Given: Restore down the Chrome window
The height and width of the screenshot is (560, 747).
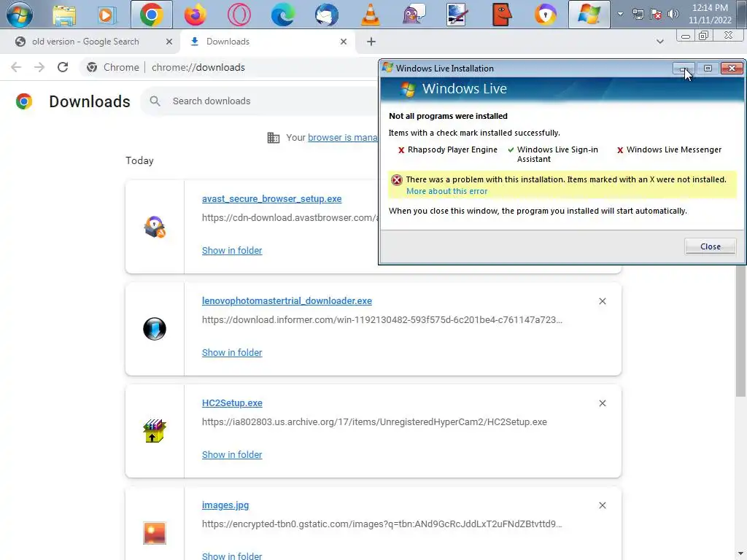Looking at the screenshot, I should point(703,36).
